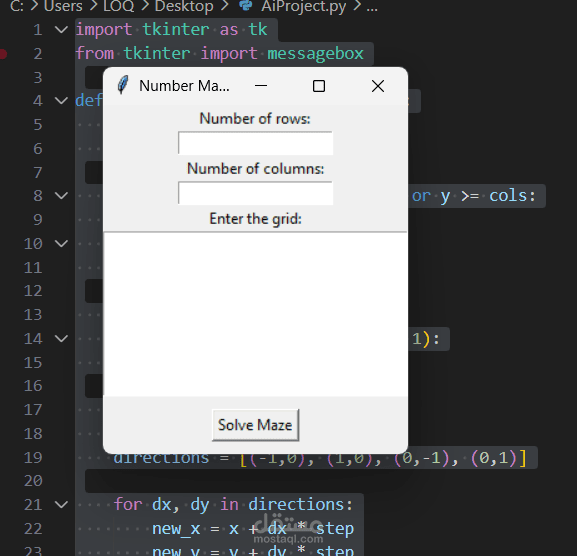Collapse the fold arrow at line 21
This screenshot has width=577, height=556.
click(61, 504)
